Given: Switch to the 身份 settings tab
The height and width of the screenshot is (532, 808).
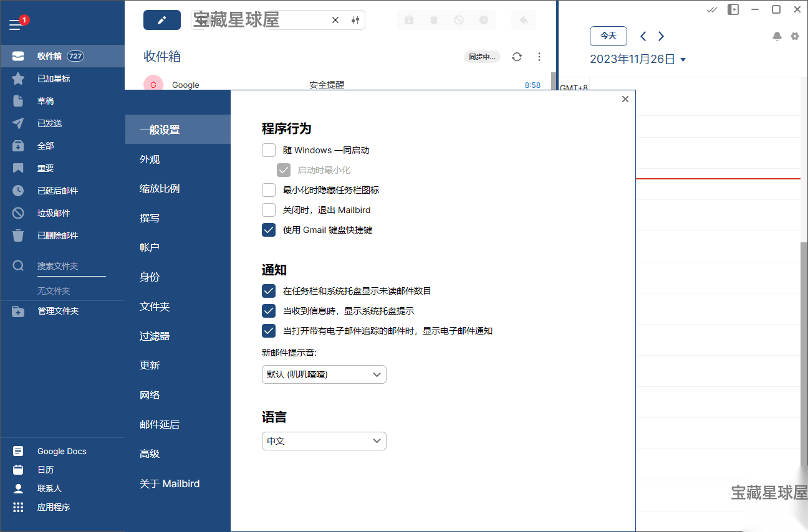Looking at the screenshot, I should [178, 277].
